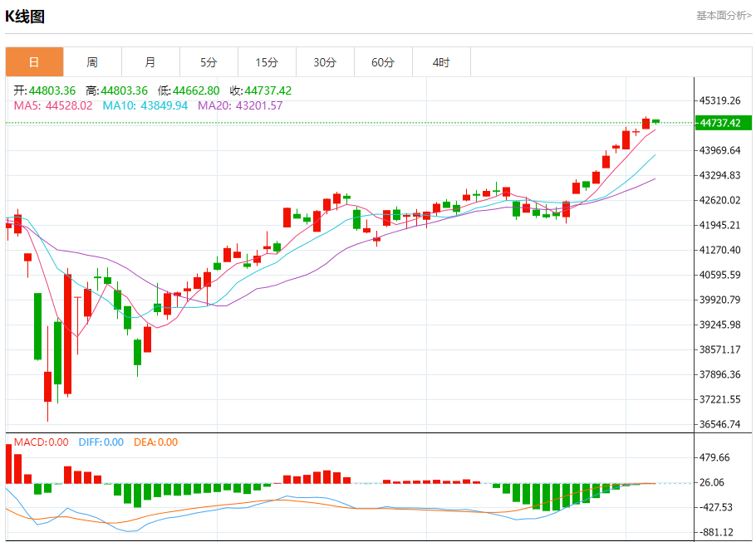
Task: Click the -881.12 MACD axis label
Action: click(716, 532)
